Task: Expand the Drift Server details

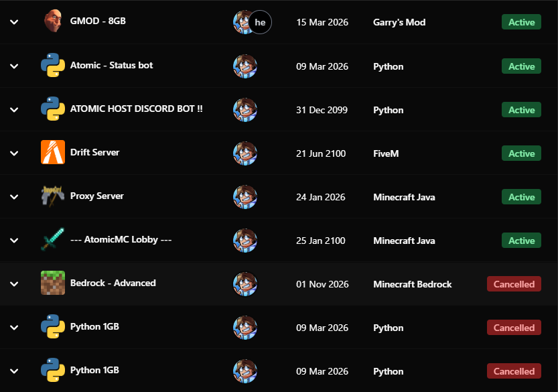Action: click(x=13, y=152)
